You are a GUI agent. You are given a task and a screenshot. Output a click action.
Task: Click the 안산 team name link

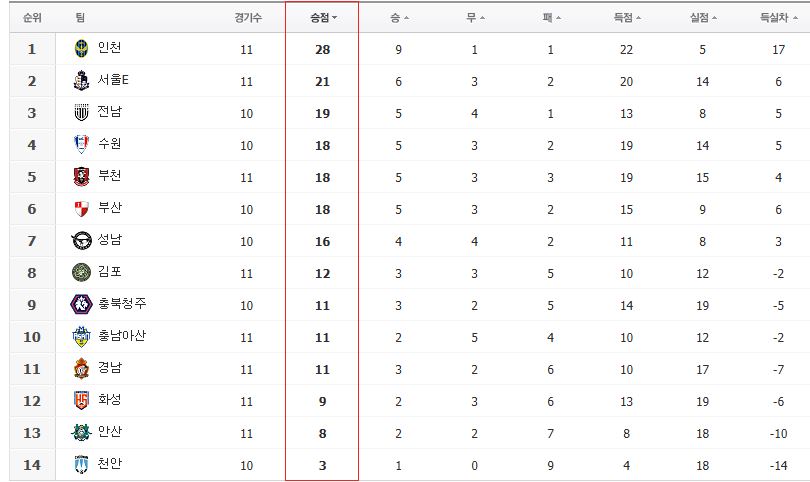point(110,432)
